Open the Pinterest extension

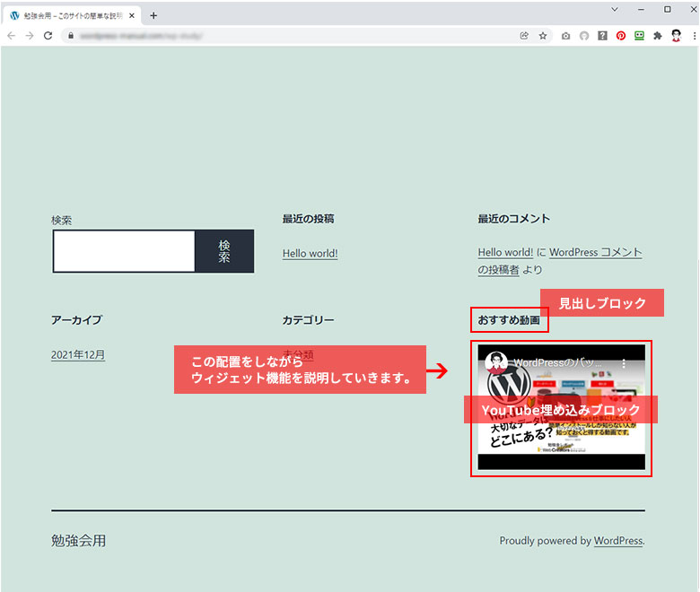point(621,36)
